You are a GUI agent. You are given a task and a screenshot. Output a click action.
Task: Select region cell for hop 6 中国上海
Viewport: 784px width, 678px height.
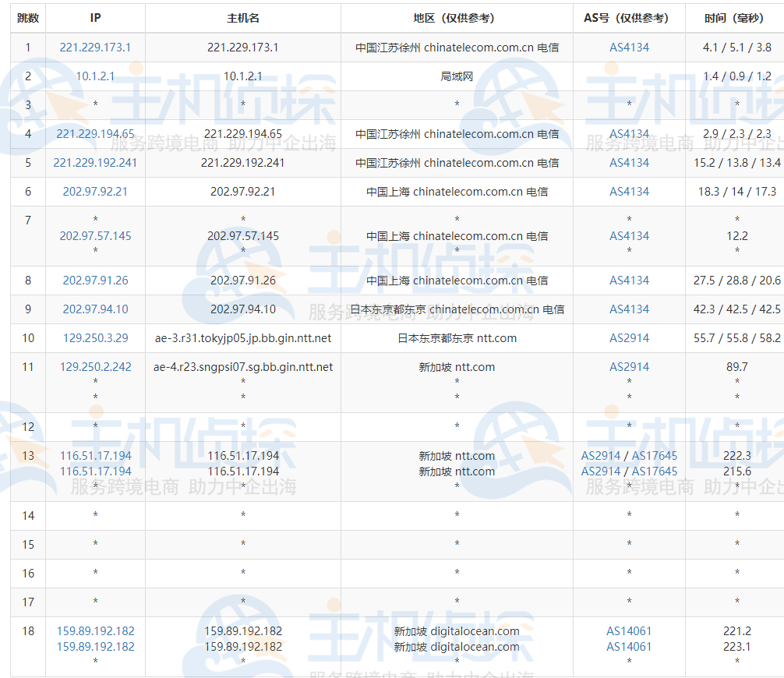pos(457,192)
